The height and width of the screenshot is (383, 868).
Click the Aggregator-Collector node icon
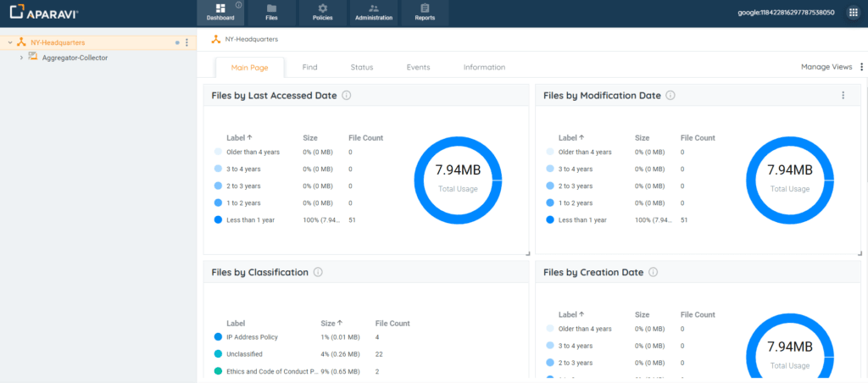(x=32, y=57)
